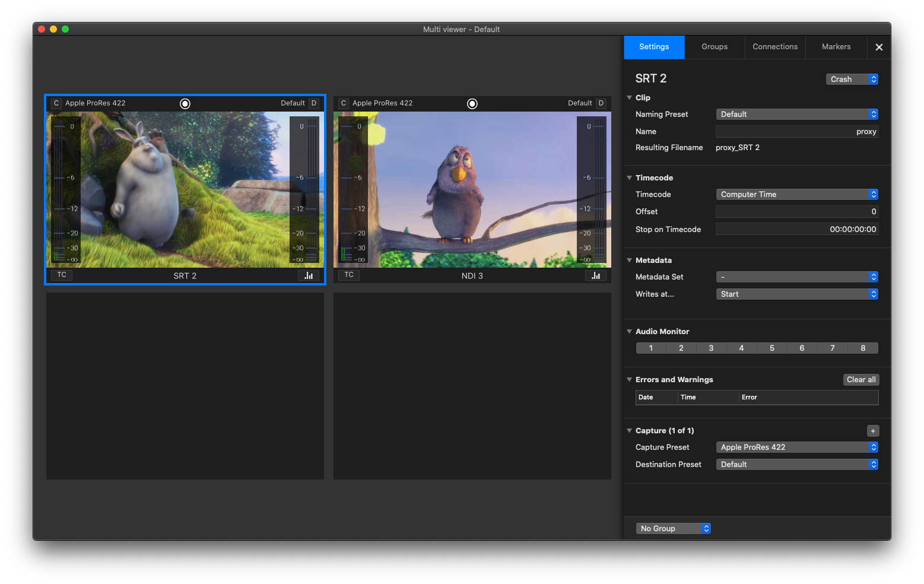Click the Resulting Filename value proxy_SRT 2
924x584 pixels.
pos(738,148)
